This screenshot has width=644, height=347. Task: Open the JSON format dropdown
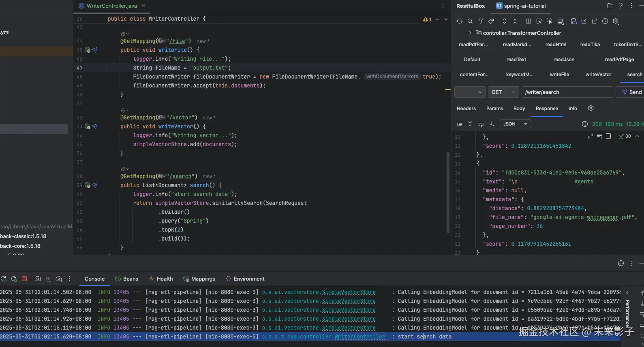515,124
